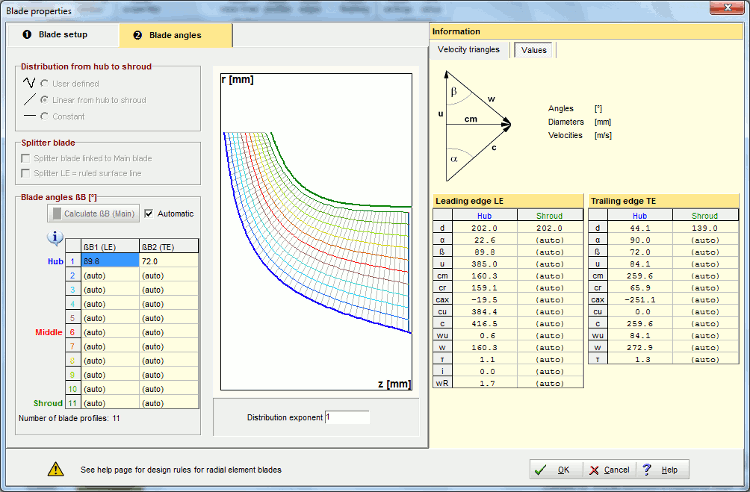This screenshot has width=750, height=492.
Task: Click row number 2 in angles table
Action: 73,275
